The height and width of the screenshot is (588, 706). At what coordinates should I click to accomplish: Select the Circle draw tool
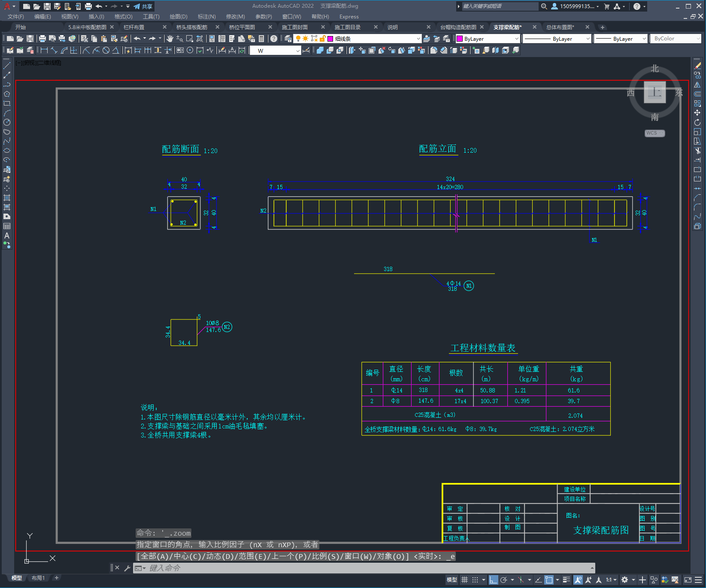[x=7, y=122]
